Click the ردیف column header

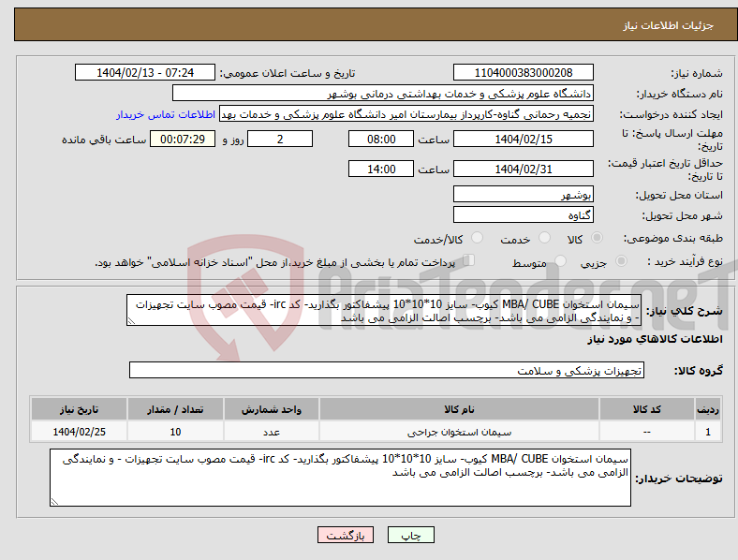coord(708,409)
